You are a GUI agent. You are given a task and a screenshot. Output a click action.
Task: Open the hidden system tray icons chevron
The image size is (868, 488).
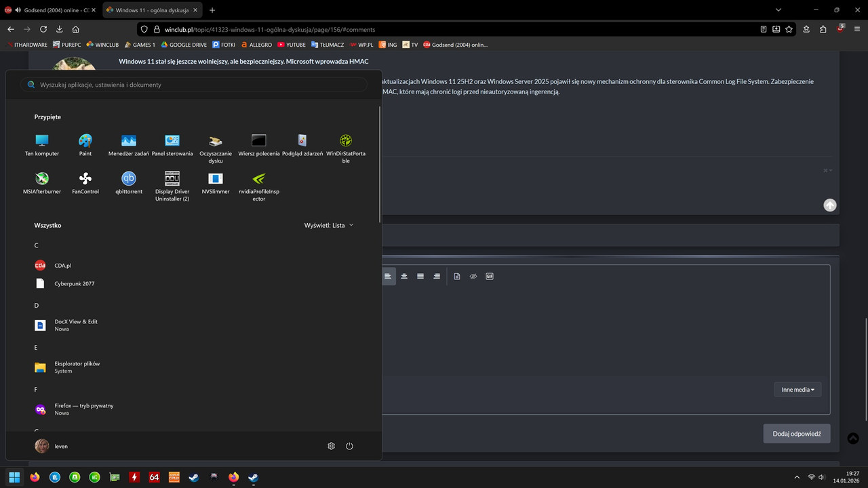tap(797, 477)
